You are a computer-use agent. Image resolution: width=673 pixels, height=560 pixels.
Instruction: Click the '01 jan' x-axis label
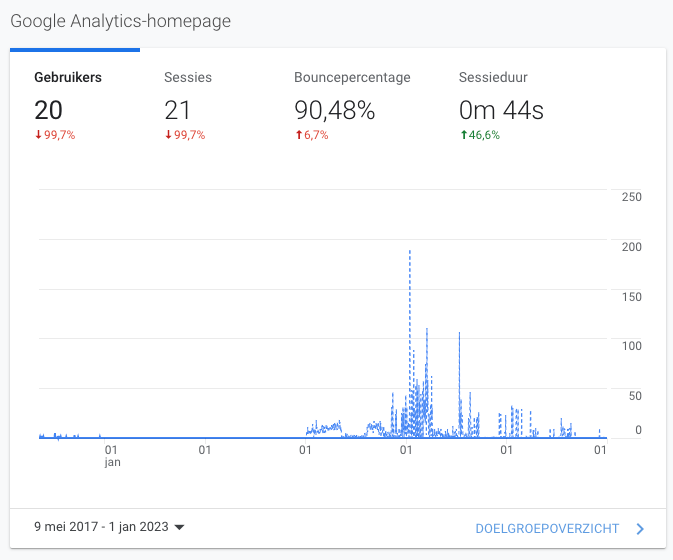coord(112,456)
